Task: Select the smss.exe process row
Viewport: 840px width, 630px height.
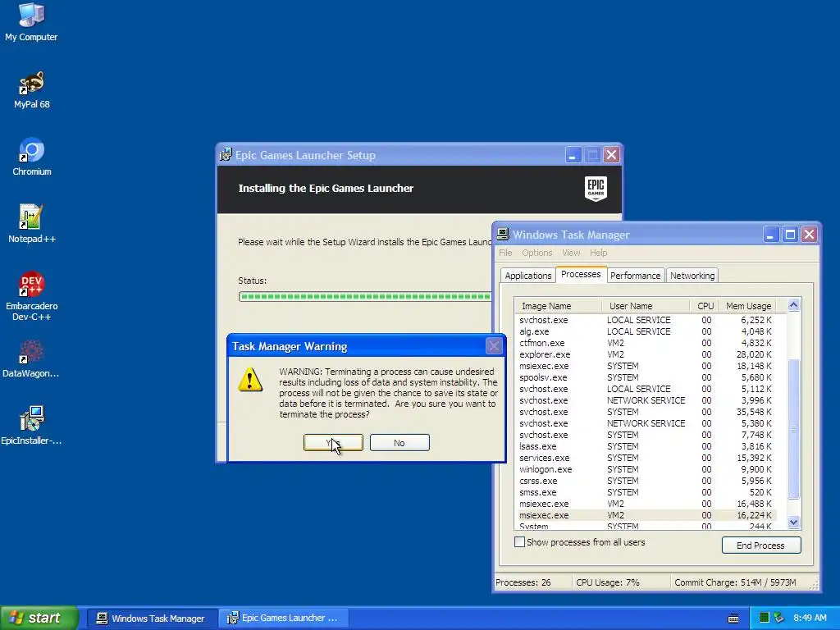Action: point(646,492)
